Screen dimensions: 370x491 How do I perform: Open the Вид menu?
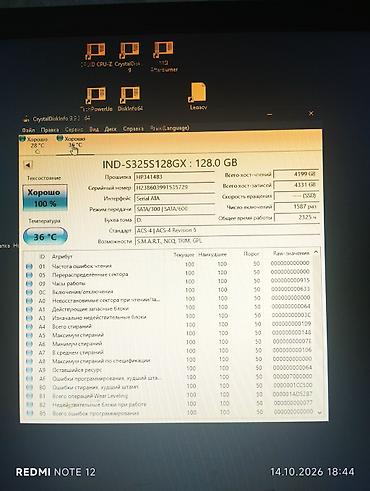point(94,129)
